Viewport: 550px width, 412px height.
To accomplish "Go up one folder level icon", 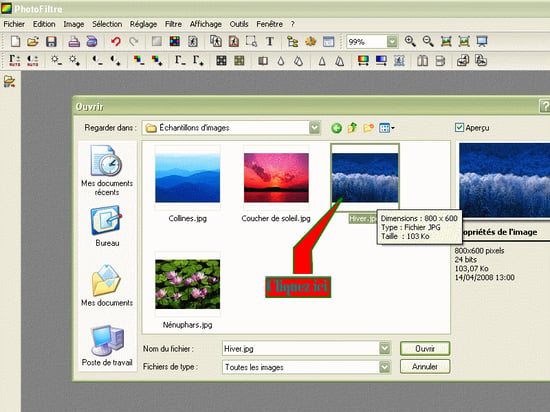I will click(x=353, y=128).
